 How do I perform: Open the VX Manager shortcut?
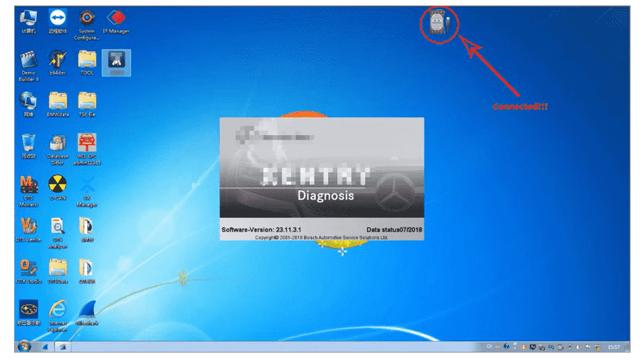click(x=87, y=191)
